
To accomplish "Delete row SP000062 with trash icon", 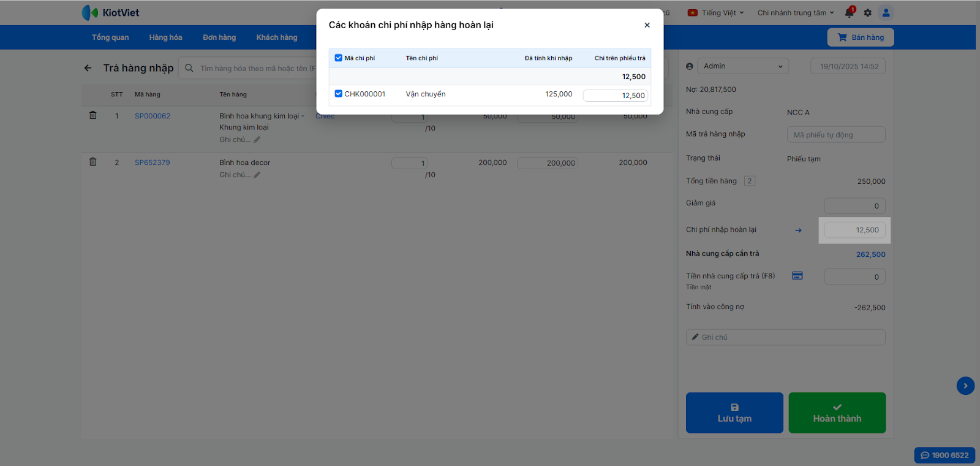I will (93, 115).
